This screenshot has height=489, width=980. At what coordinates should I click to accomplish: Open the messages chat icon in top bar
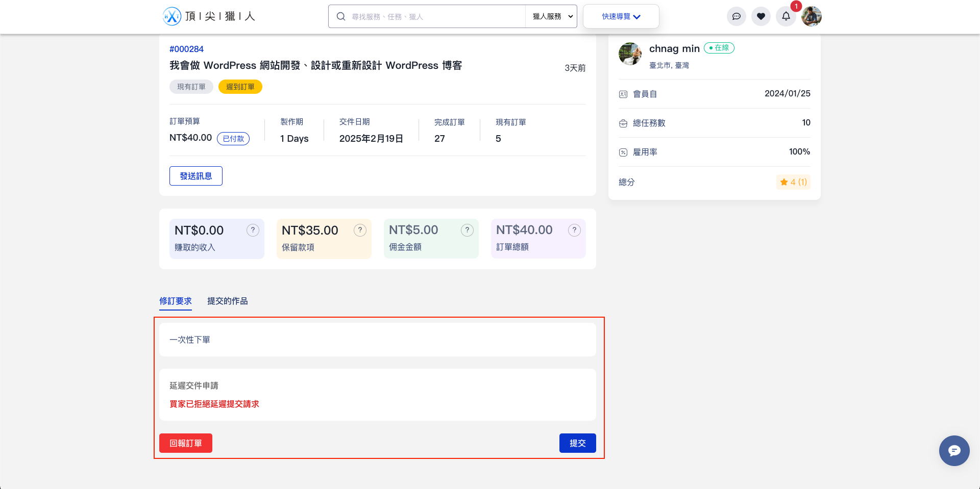coord(736,16)
